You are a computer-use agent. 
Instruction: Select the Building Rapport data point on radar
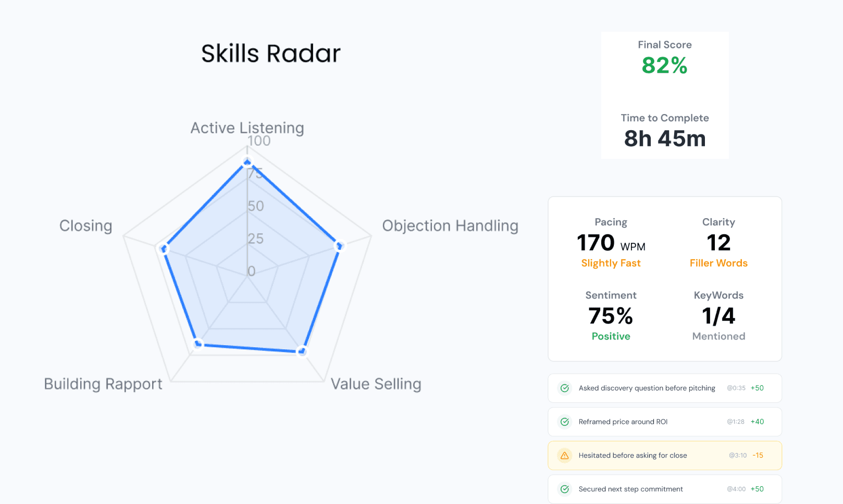198,344
